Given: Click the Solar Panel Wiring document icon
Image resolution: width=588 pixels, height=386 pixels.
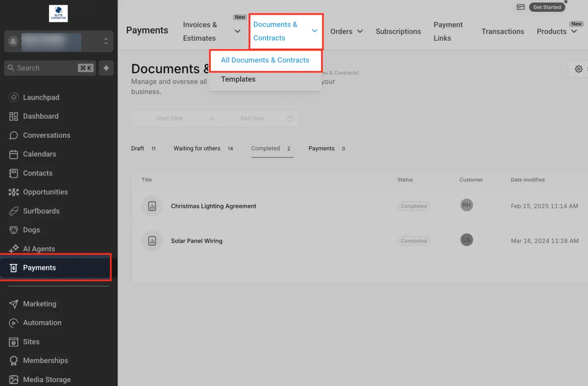Looking at the screenshot, I should (152, 241).
